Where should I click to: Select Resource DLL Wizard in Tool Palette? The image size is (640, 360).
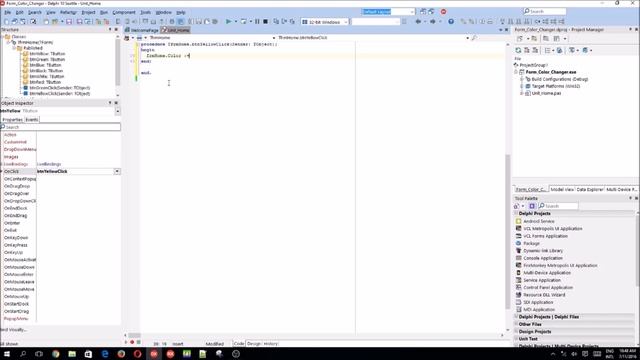coord(544,295)
